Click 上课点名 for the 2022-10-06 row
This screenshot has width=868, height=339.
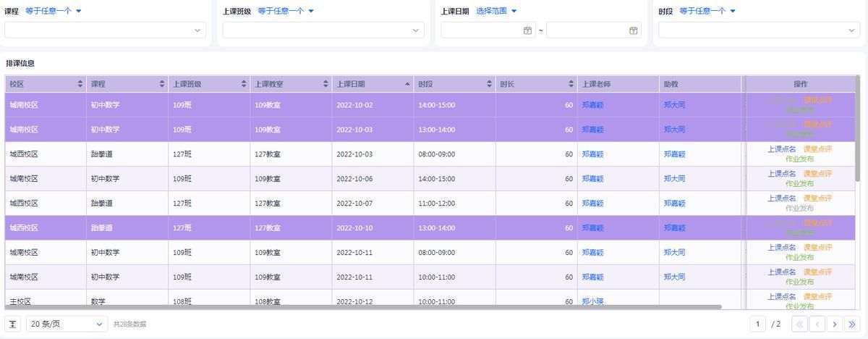coord(781,174)
